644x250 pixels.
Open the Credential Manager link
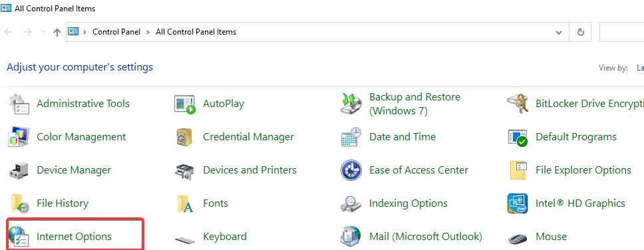tap(248, 137)
